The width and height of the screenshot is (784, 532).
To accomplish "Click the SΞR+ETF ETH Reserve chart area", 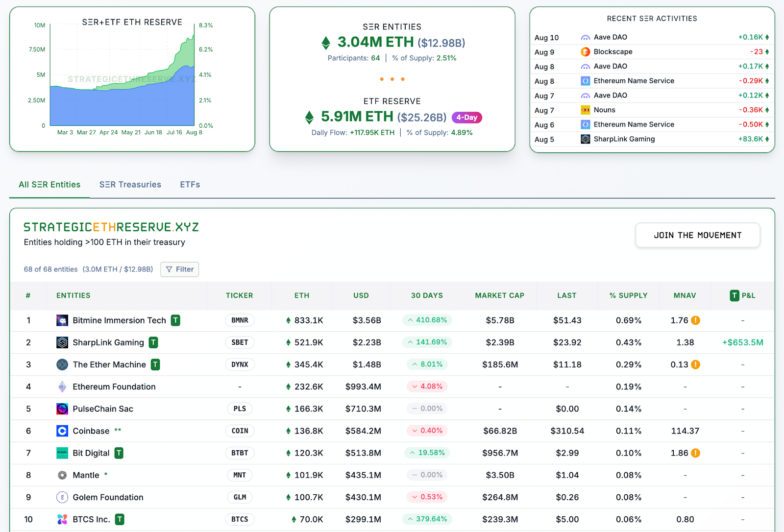I will pos(122,75).
